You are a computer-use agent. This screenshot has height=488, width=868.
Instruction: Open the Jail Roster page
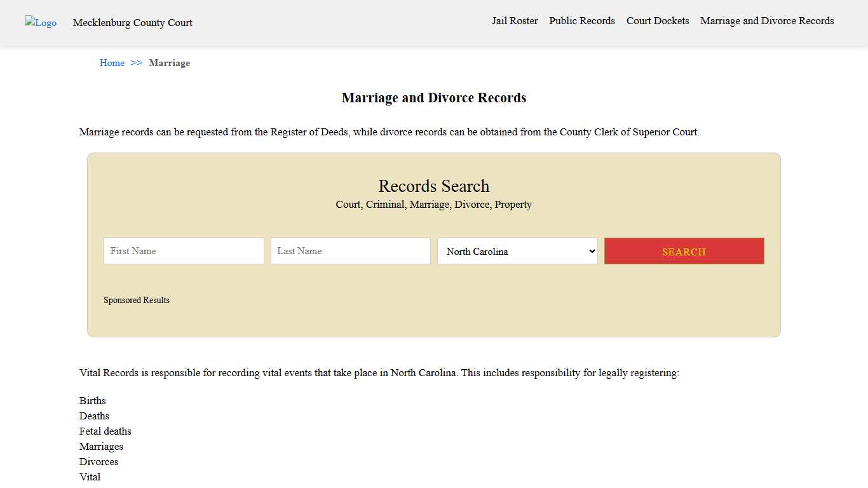(x=515, y=21)
